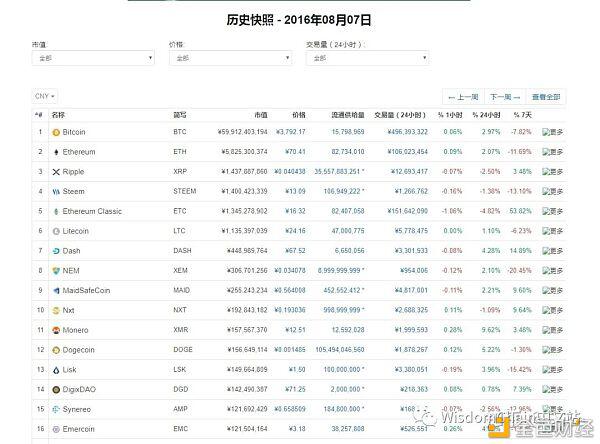Click the STEEM symbol cell
Image resolution: width=600 pixels, height=444 pixels.
point(185,192)
